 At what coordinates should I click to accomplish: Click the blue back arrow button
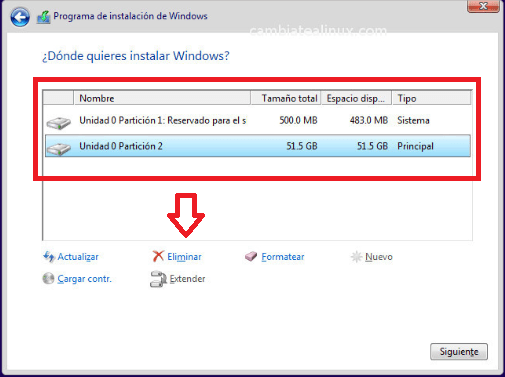[x=20, y=17]
